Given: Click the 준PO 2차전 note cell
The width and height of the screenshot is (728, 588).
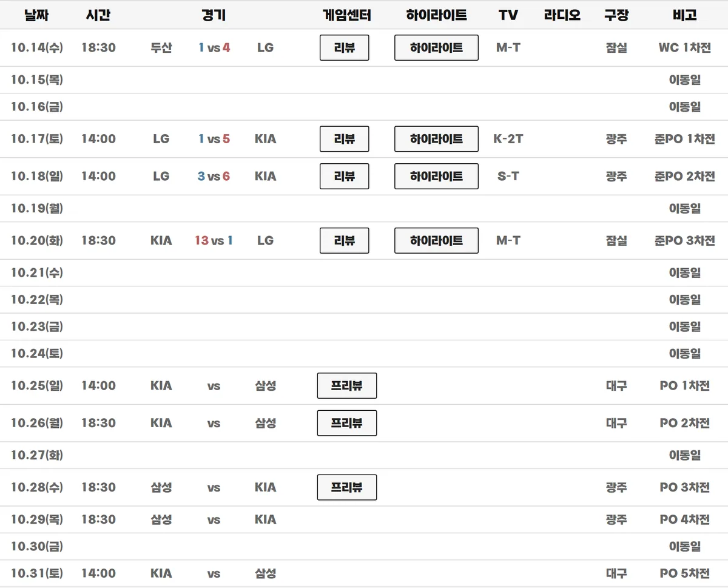Looking at the screenshot, I should [x=685, y=177].
